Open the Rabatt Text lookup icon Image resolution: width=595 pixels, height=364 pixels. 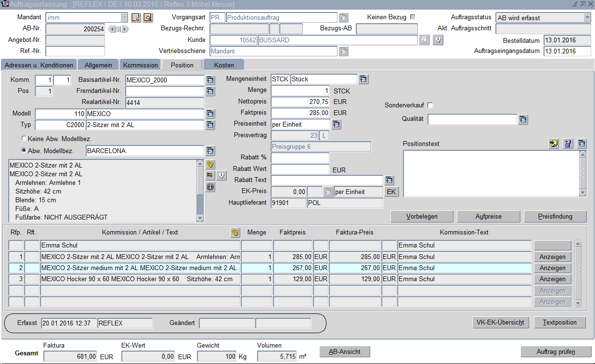pyautogui.click(x=389, y=180)
